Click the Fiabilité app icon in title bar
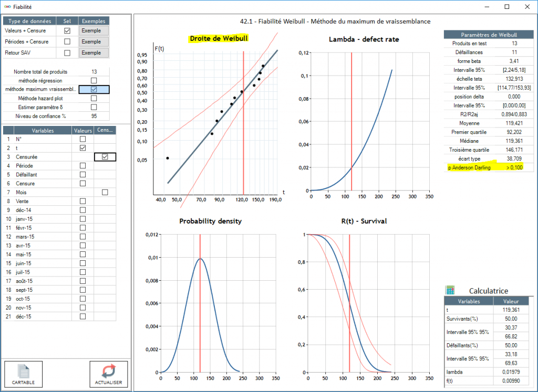This screenshot has height=392, width=538. [7, 6]
